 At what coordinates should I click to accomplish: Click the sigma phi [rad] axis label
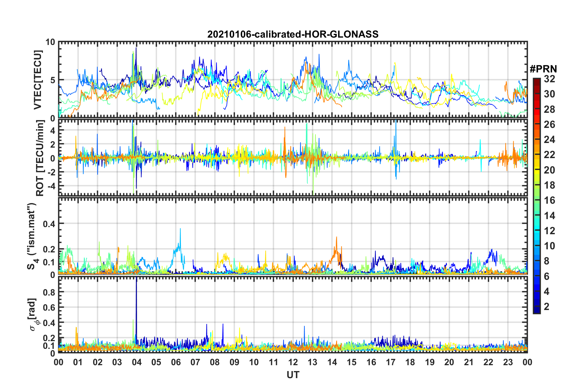tap(34, 314)
